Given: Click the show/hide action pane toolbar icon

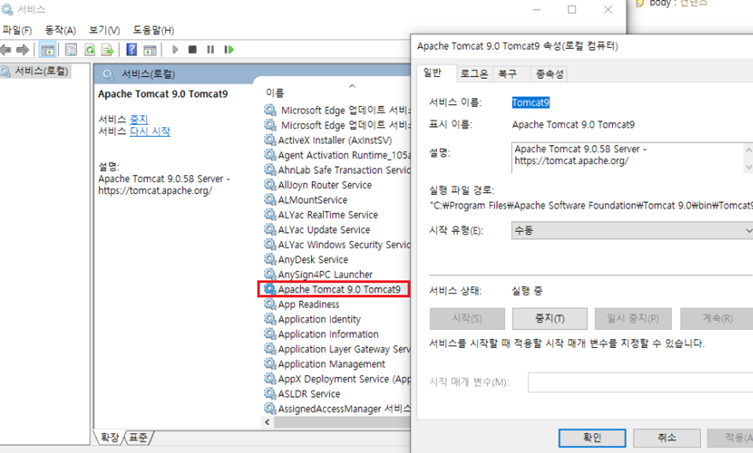Looking at the screenshot, I should (x=150, y=49).
